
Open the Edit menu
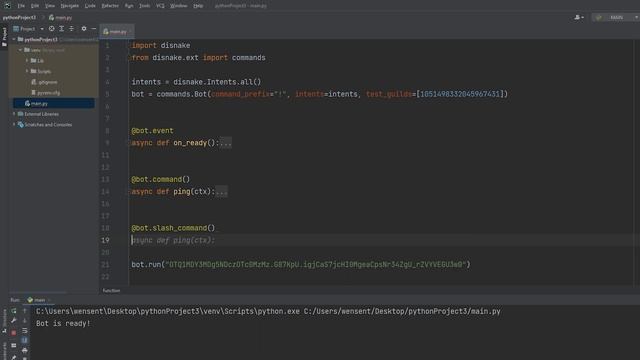[35, 6]
